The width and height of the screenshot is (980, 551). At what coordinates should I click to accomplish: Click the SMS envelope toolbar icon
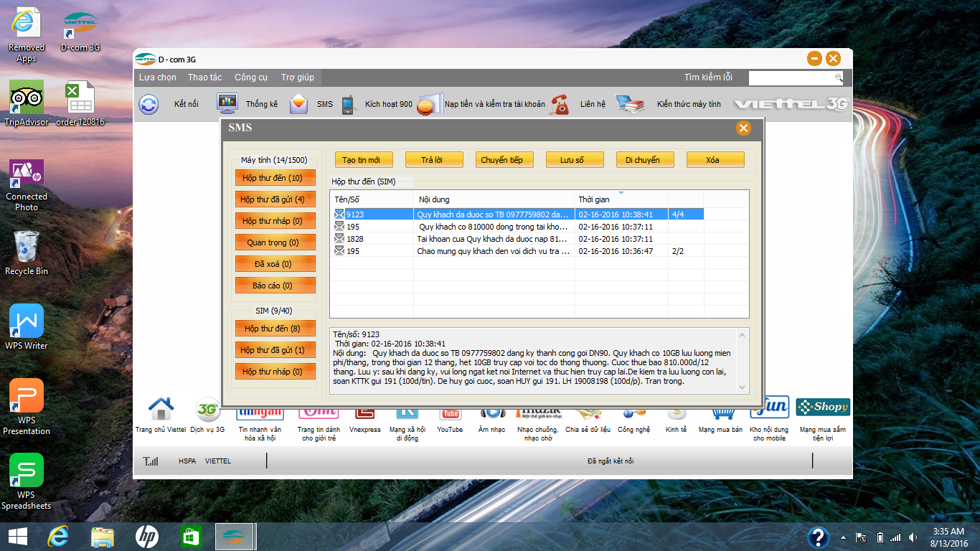coord(299,105)
